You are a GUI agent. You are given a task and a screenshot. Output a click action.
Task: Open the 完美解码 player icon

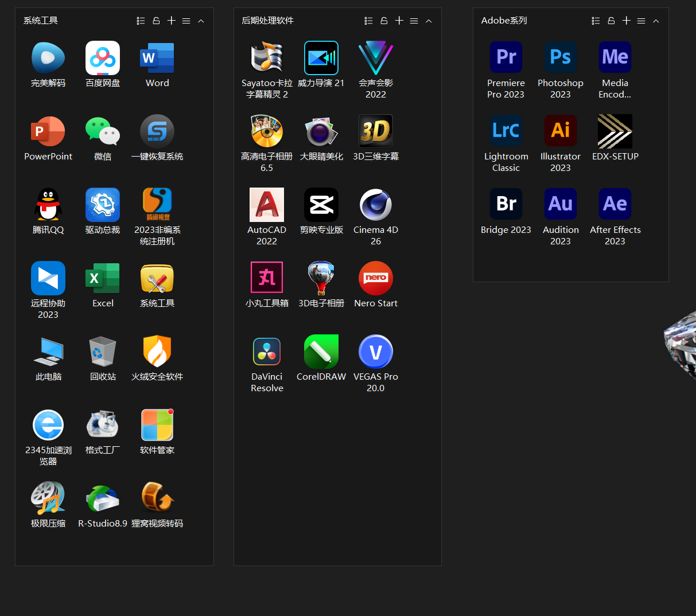point(48,58)
